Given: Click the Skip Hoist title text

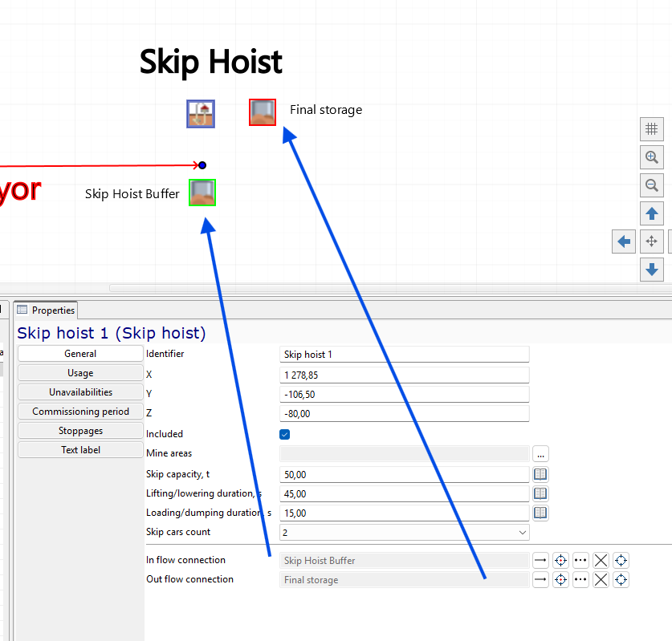Looking at the screenshot, I should point(211,62).
